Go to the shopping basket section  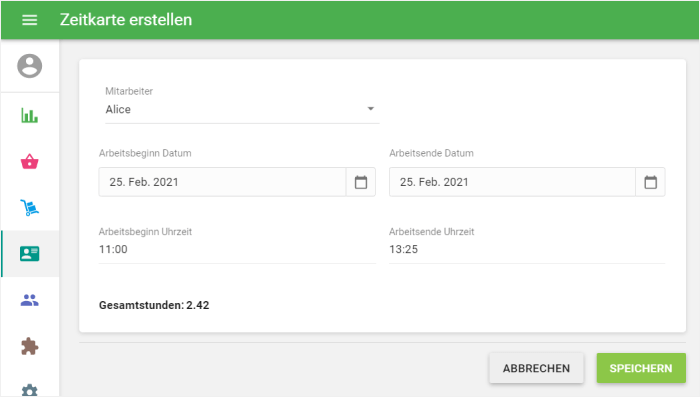click(x=29, y=162)
